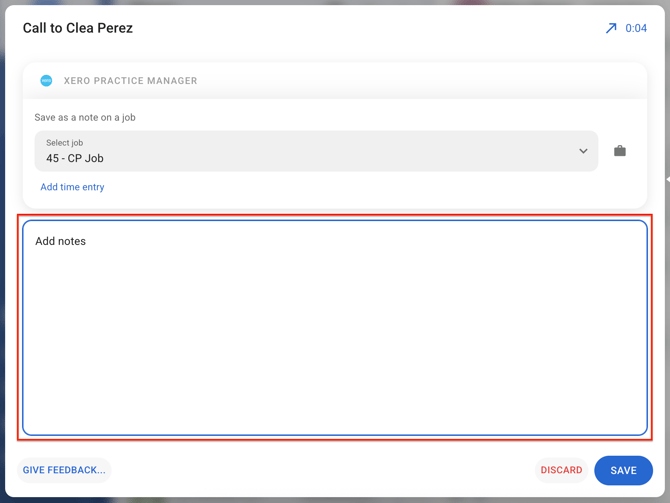Open the Give Feedback dialog
Screen dimensions: 670x503
(64, 470)
